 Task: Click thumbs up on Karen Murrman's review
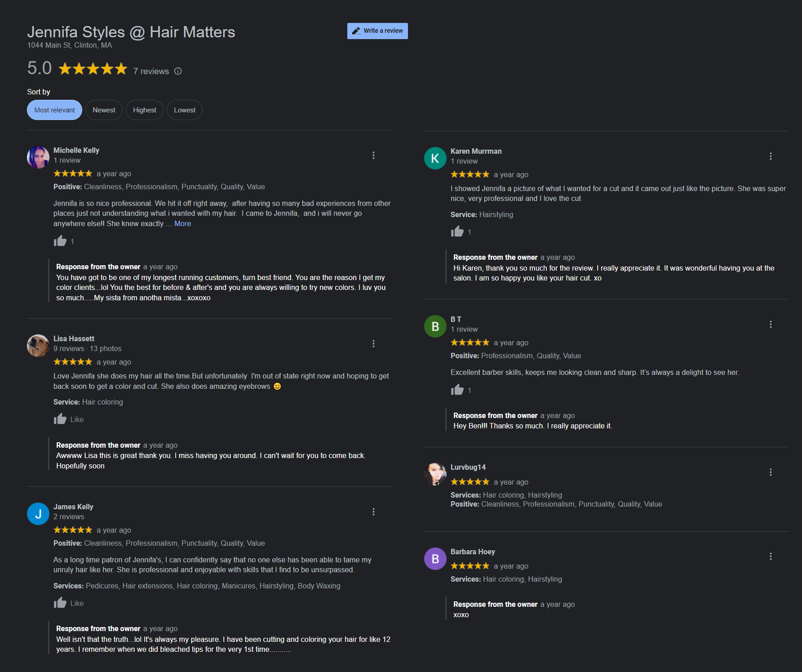457,232
